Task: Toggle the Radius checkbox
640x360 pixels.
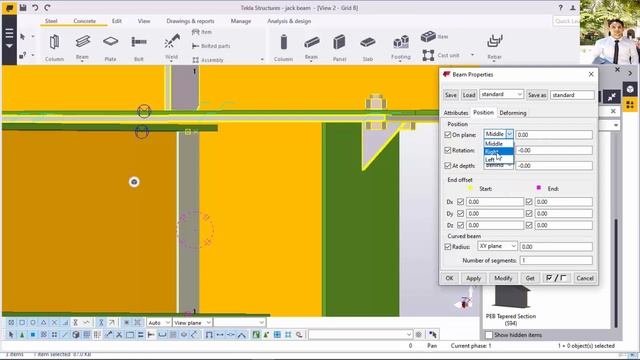Action: [x=448, y=247]
